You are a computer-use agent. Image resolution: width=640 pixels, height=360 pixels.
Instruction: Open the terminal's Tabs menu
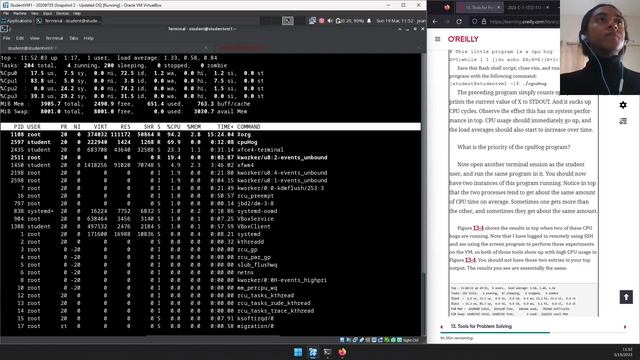coord(73,38)
